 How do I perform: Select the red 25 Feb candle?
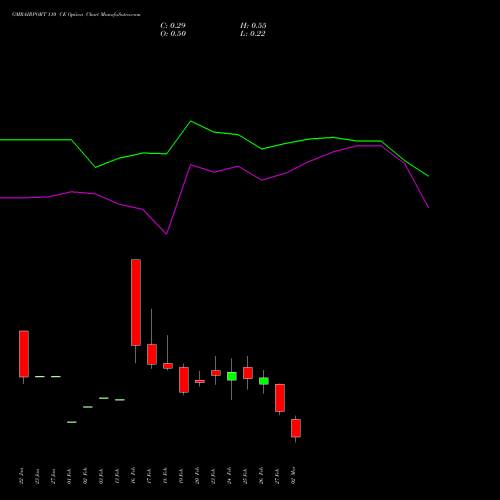[x=248, y=373]
